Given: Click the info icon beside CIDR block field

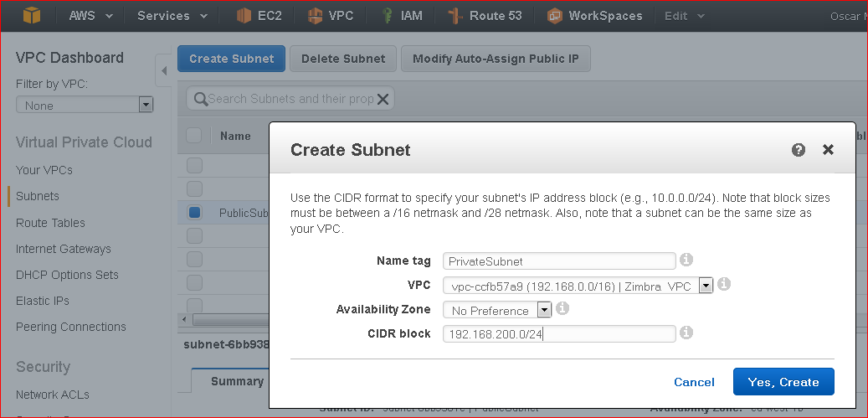Looking at the screenshot, I should [686, 333].
